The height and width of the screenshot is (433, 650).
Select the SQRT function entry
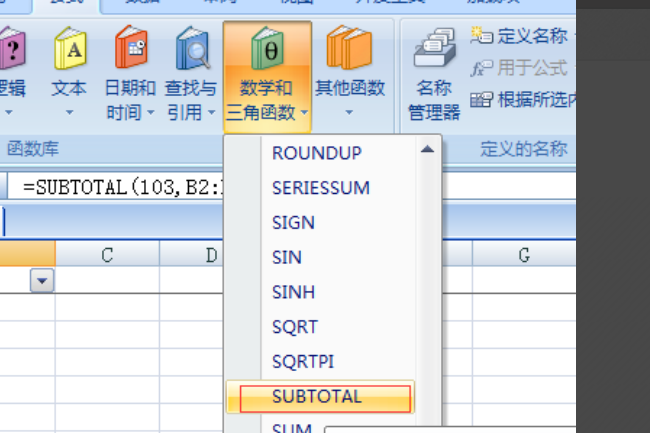coord(295,327)
